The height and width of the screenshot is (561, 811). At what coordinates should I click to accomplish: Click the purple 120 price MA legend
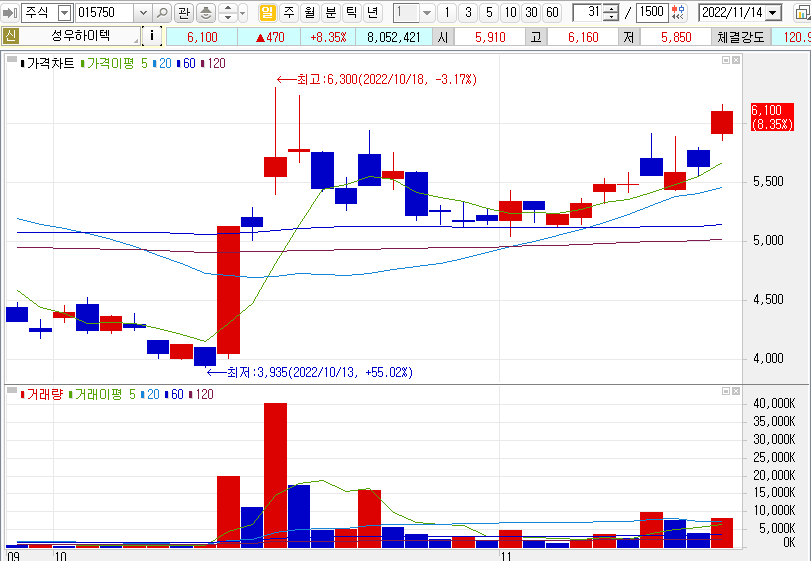click(x=213, y=64)
